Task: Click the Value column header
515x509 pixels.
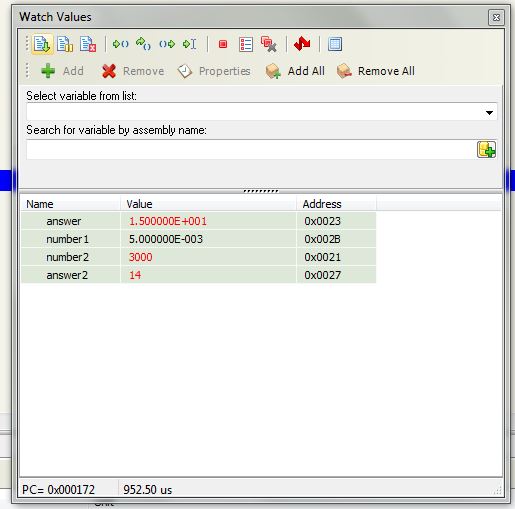Action: [x=139, y=204]
